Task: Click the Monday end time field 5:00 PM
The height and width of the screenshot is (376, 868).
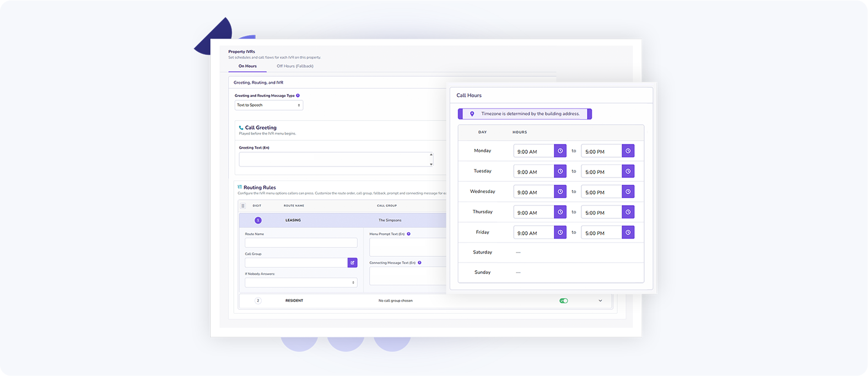Action: pos(601,151)
